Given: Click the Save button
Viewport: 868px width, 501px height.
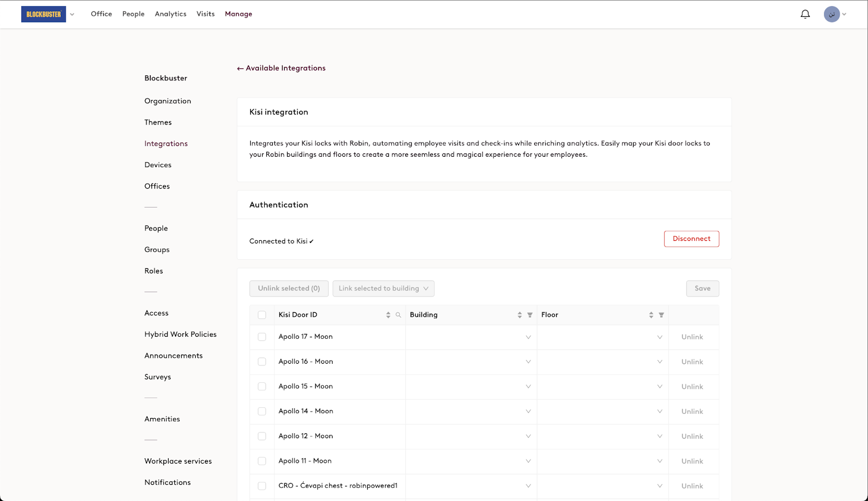Looking at the screenshot, I should (x=703, y=288).
